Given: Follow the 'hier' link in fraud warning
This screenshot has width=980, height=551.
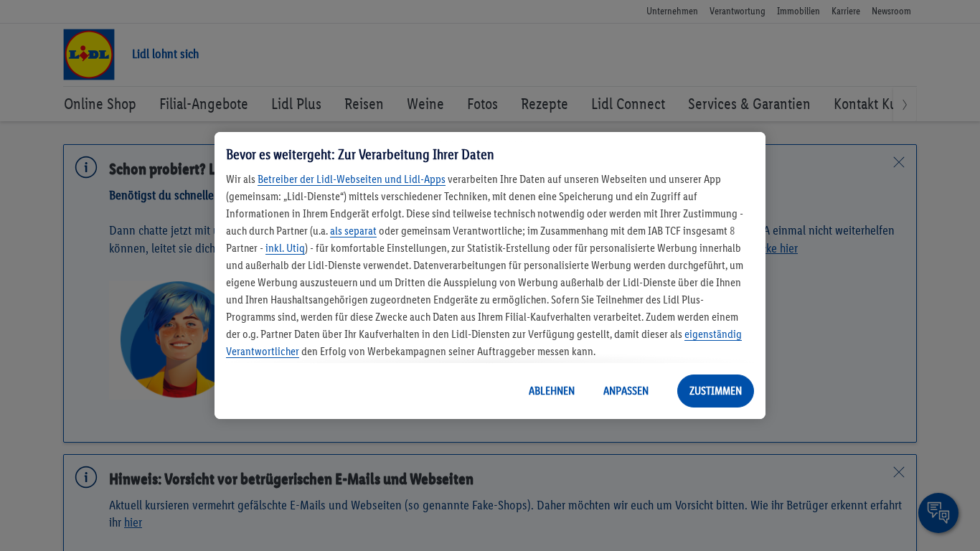Looking at the screenshot, I should click(133, 522).
